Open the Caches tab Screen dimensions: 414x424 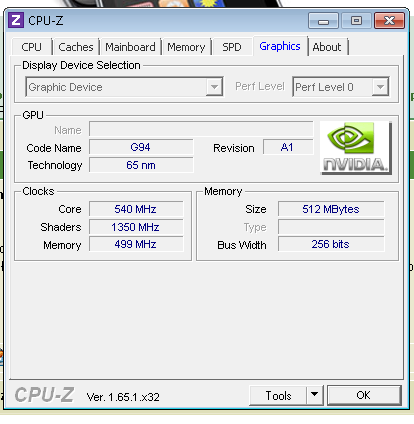click(76, 47)
